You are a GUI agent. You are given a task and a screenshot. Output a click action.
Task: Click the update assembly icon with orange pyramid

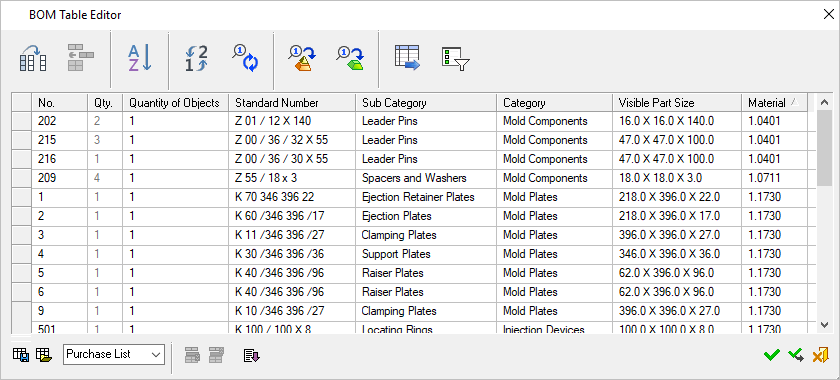point(302,58)
